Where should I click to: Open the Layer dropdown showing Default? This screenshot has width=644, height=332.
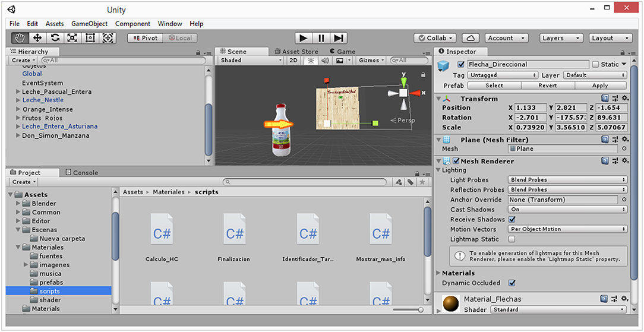click(x=595, y=75)
